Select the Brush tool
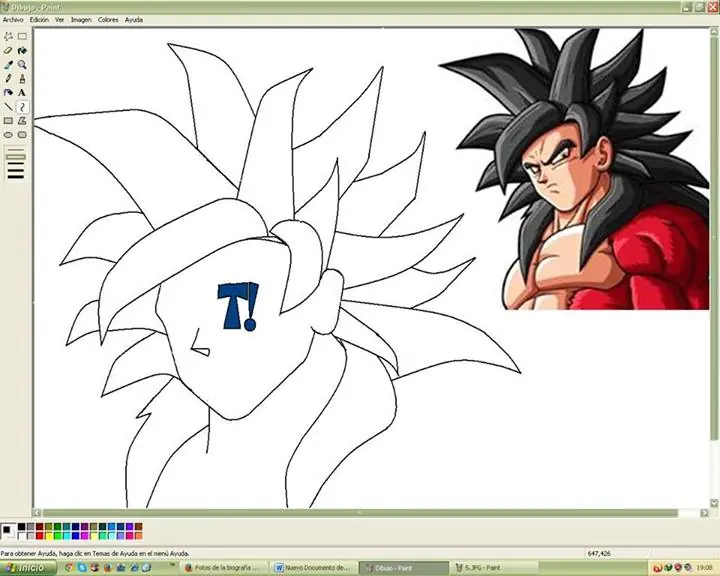 tap(22, 79)
